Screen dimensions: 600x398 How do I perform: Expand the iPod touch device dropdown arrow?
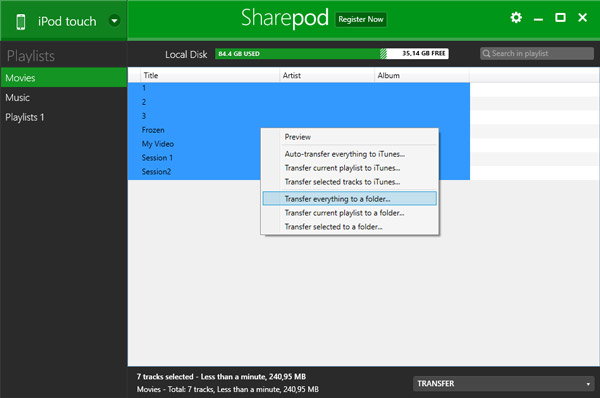click(114, 21)
